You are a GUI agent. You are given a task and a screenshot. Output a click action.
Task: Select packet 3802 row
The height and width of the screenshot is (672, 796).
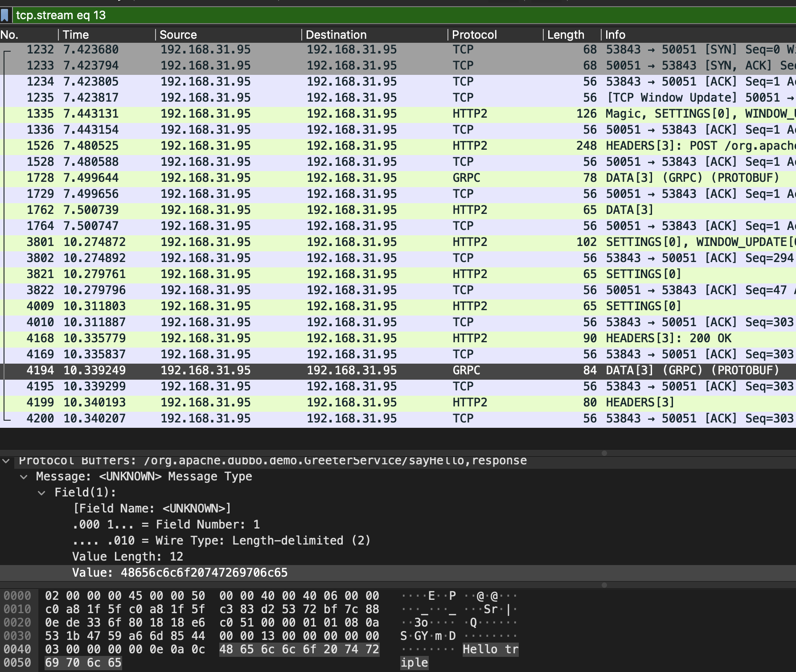[398, 258]
